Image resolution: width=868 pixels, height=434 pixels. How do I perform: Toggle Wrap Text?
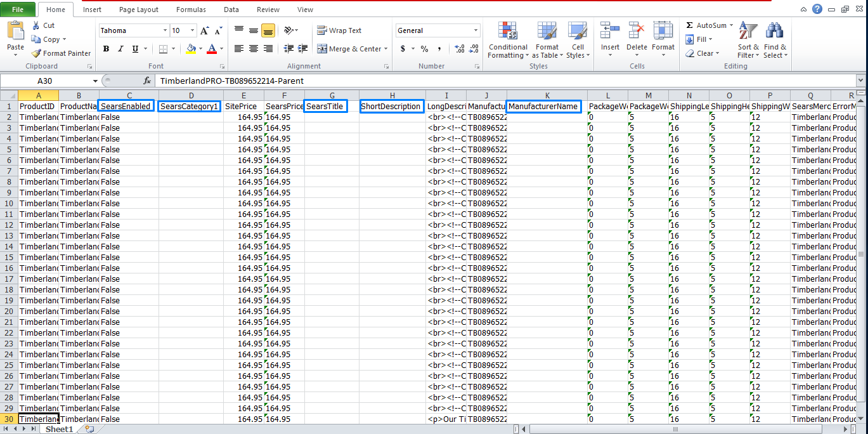pos(339,30)
